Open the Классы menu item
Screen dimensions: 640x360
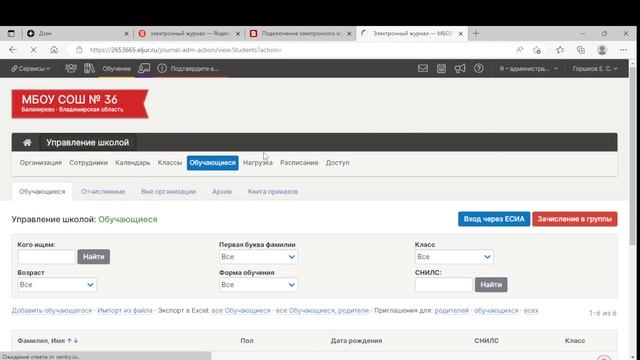coord(170,162)
